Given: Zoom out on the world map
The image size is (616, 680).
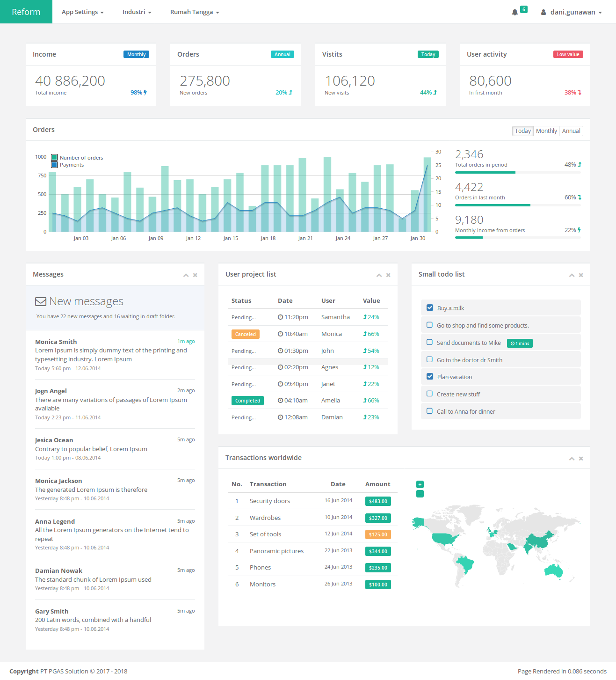Looking at the screenshot, I should click(420, 494).
